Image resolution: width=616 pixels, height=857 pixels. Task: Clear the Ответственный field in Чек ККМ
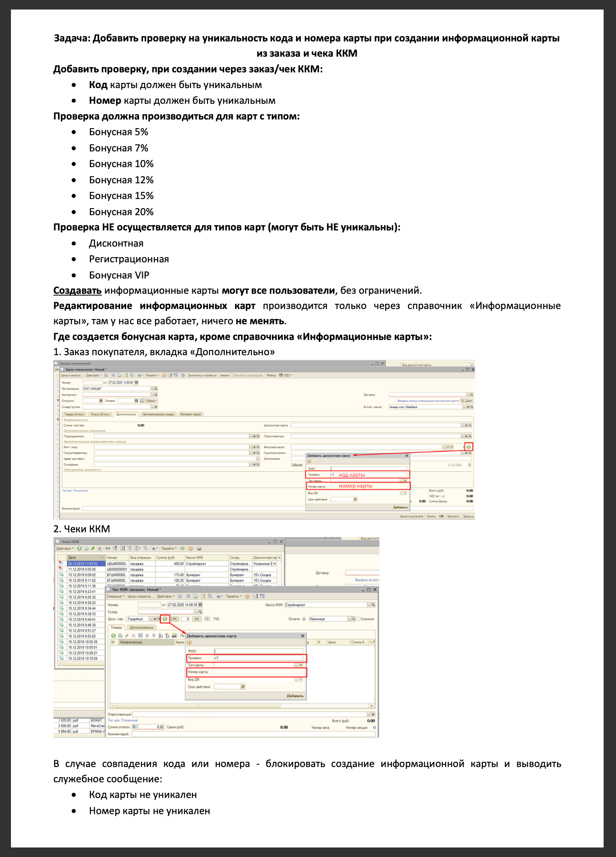pos(373,714)
